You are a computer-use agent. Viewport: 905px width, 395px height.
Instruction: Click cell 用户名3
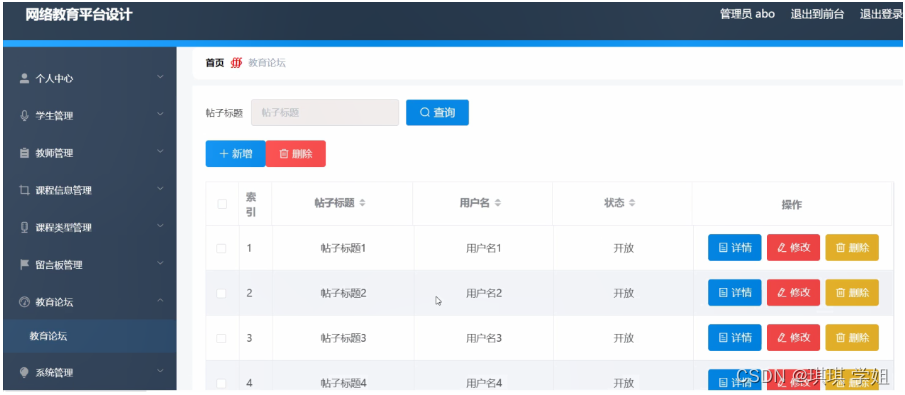484,338
